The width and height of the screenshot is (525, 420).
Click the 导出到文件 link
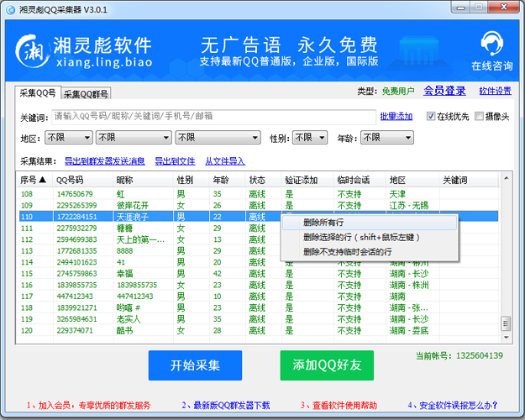pyautogui.click(x=175, y=161)
